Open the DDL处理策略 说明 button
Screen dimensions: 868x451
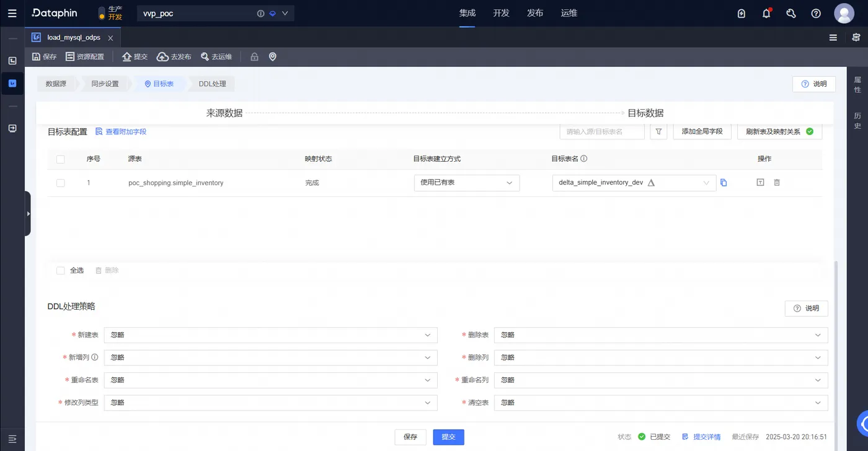tap(806, 309)
